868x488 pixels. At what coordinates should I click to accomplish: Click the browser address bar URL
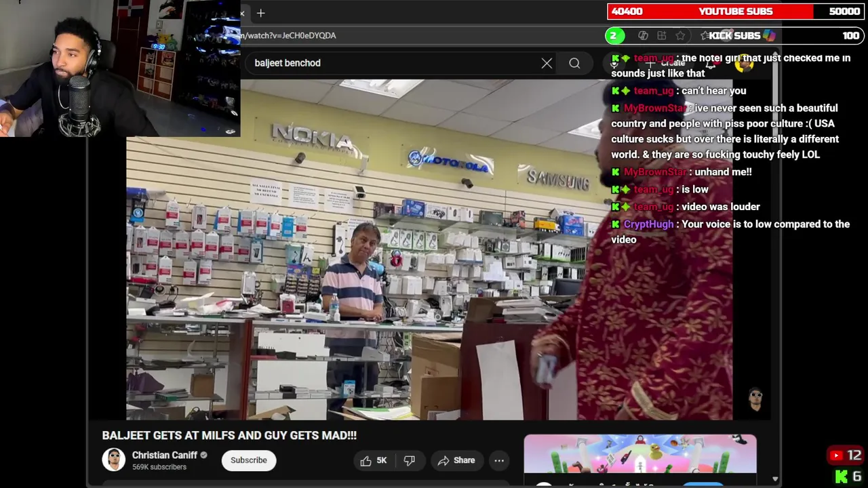click(x=288, y=35)
